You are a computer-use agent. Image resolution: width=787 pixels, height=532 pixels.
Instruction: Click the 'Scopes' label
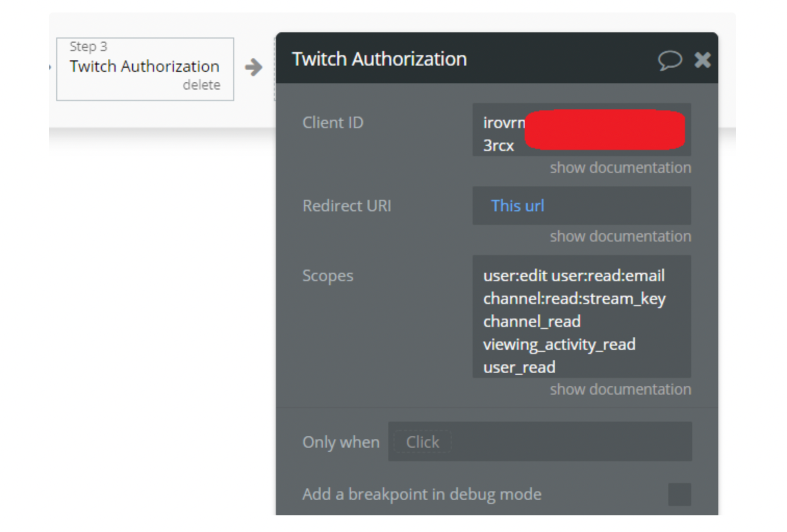[x=327, y=276]
